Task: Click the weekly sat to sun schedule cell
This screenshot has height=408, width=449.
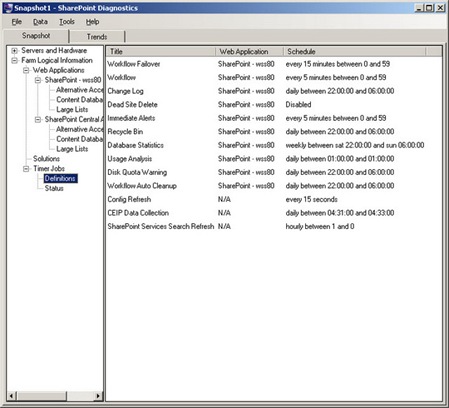Action: [355, 145]
